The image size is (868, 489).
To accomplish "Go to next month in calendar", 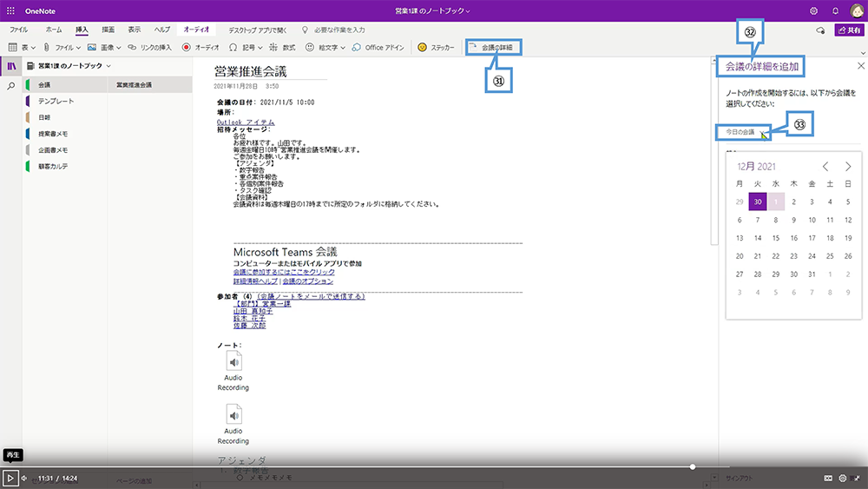I will (x=848, y=167).
